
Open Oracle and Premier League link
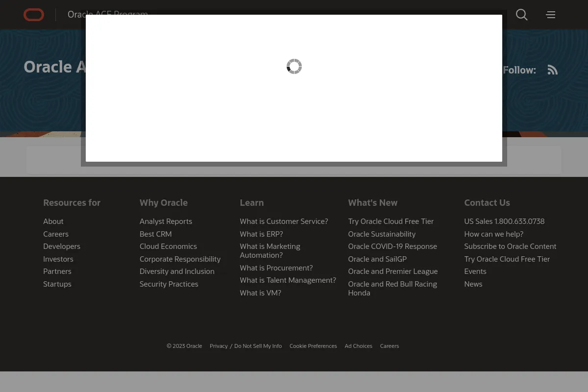[x=393, y=271]
